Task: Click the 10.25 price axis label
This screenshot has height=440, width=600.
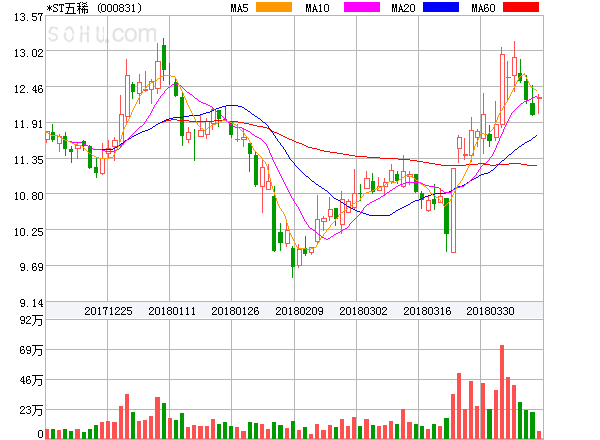Action: pyautogui.click(x=29, y=232)
